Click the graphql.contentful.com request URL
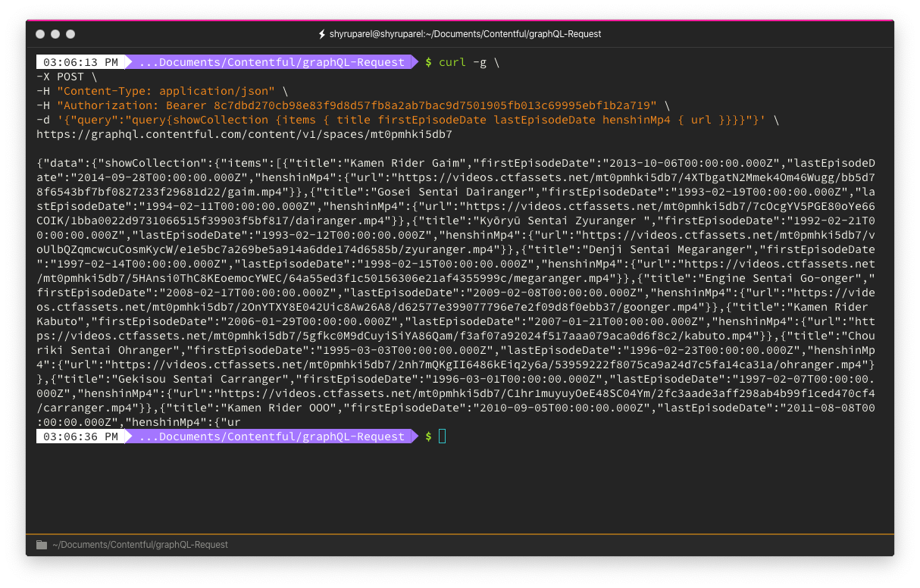920x588 pixels. pos(244,134)
